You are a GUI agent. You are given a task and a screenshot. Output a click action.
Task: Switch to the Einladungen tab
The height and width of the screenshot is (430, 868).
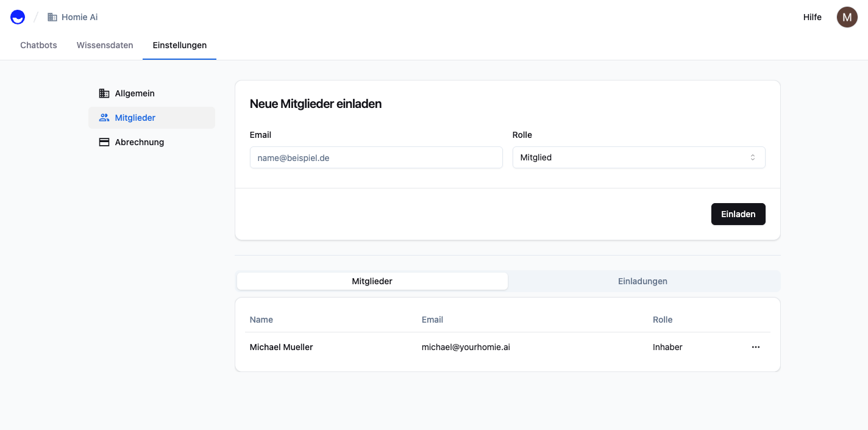tap(642, 281)
